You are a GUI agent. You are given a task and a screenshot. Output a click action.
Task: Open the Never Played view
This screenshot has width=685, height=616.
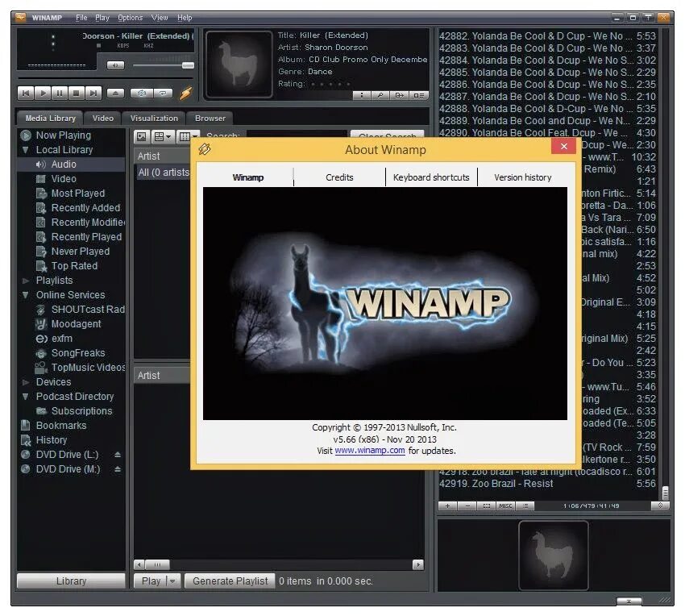pos(81,252)
